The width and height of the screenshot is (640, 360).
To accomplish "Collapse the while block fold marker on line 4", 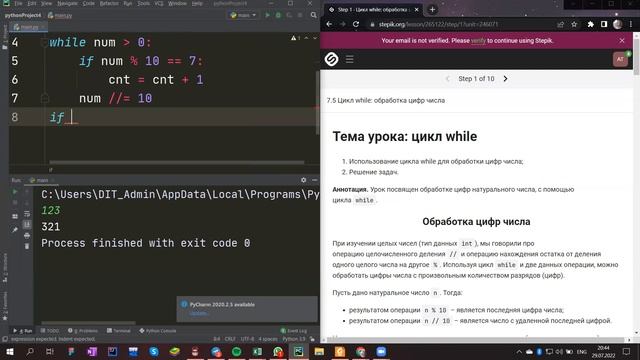I will (x=44, y=42).
